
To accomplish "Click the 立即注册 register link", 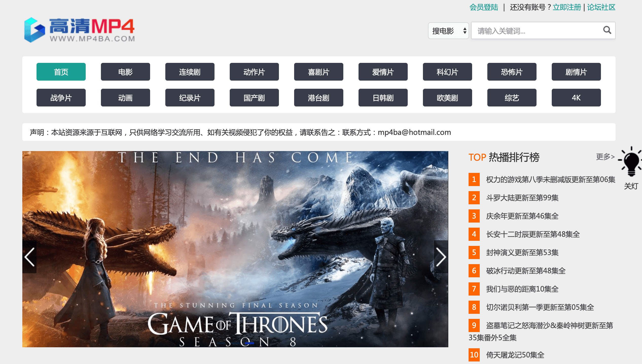I will (x=567, y=7).
